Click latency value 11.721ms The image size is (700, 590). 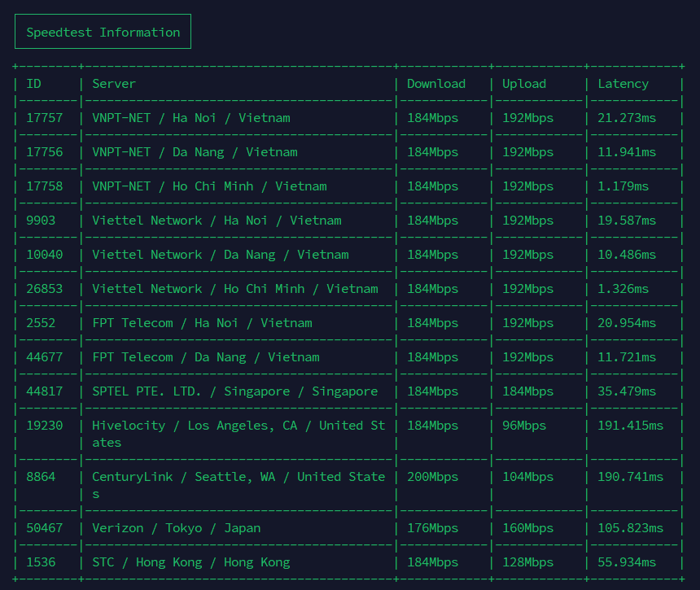point(627,357)
